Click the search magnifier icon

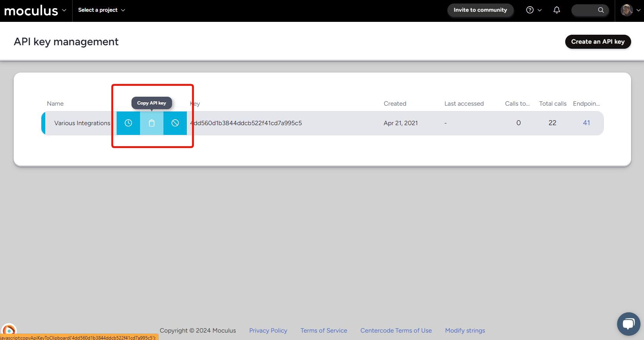click(601, 10)
